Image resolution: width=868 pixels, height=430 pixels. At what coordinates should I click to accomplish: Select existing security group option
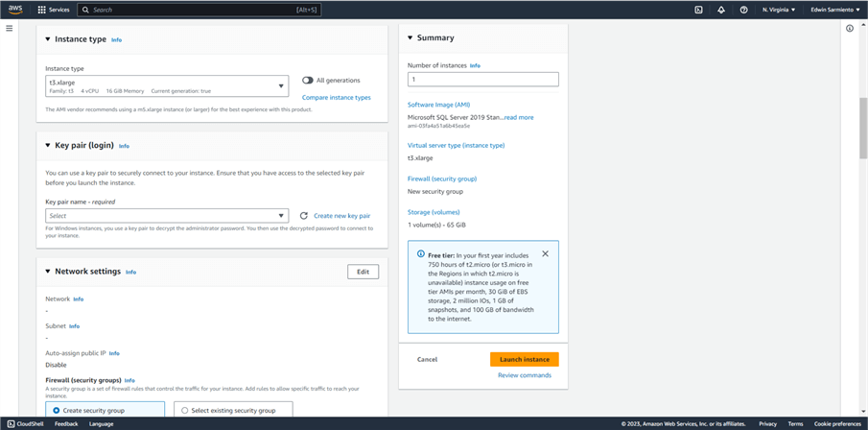(233, 410)
